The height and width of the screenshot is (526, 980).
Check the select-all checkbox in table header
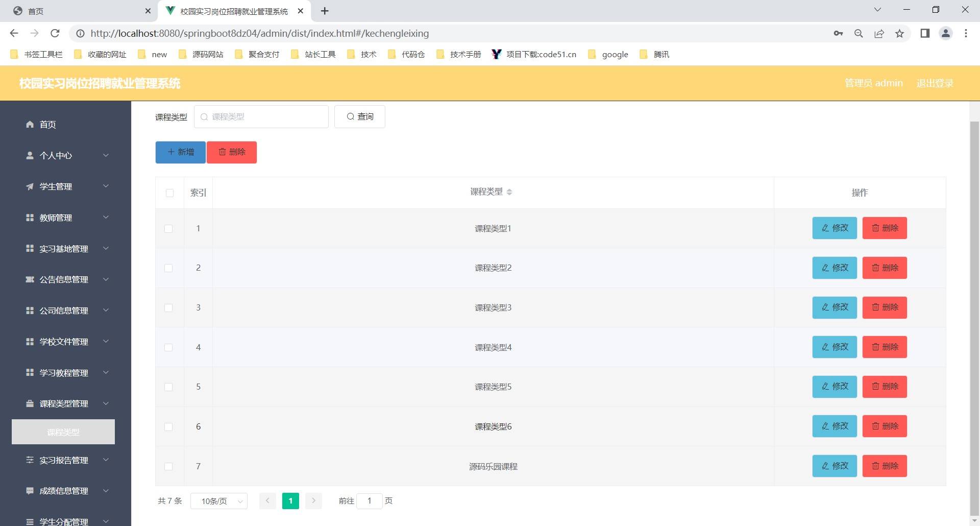[x=169, y=193]
